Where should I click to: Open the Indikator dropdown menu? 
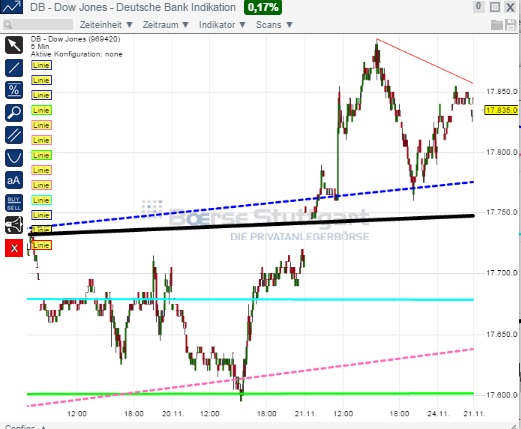pos(222,25)
